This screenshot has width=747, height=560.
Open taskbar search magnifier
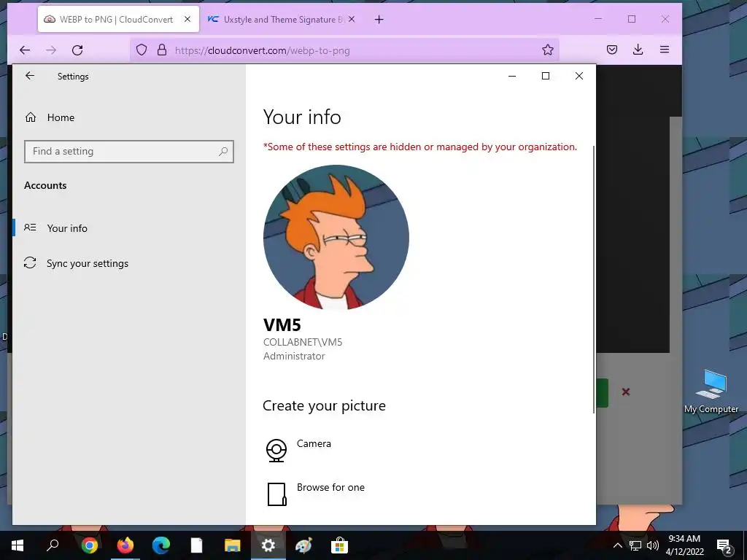53,545
